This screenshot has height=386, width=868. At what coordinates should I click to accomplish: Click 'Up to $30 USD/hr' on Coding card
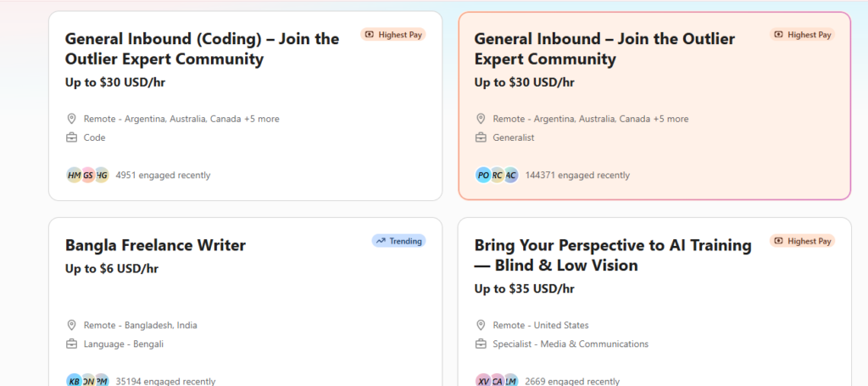pos(115,82)
